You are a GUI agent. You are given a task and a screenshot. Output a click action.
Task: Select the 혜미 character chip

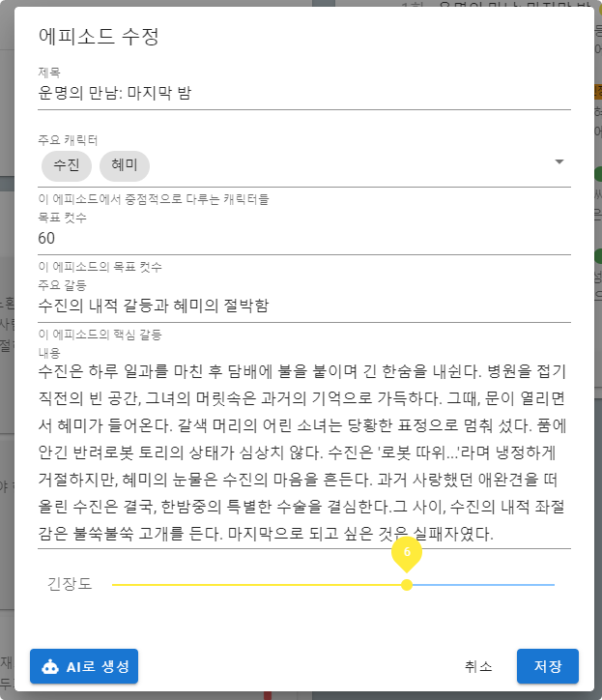pos(125,165)
